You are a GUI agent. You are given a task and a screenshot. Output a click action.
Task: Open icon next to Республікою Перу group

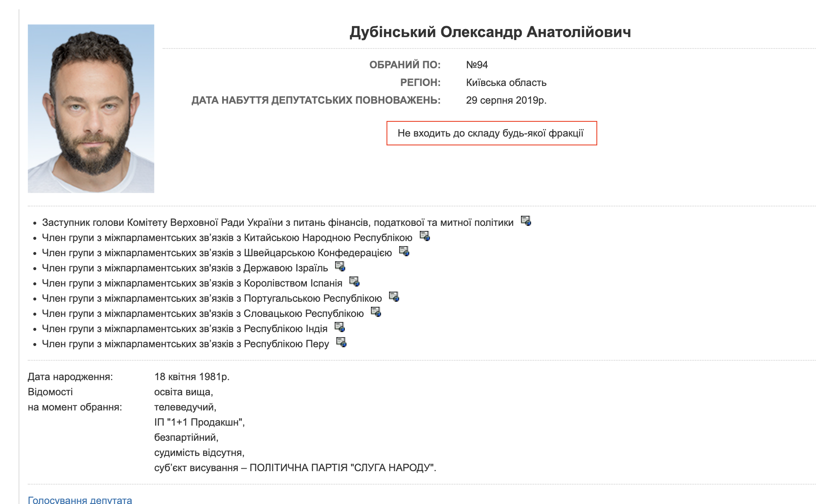click(341, 342)
